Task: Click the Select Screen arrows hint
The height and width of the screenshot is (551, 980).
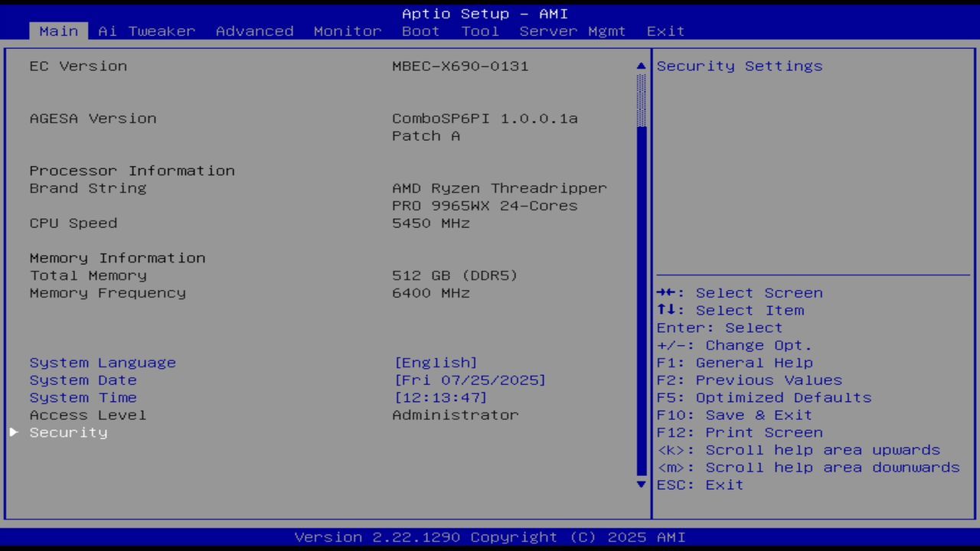Action: click(x=740, y=293)
